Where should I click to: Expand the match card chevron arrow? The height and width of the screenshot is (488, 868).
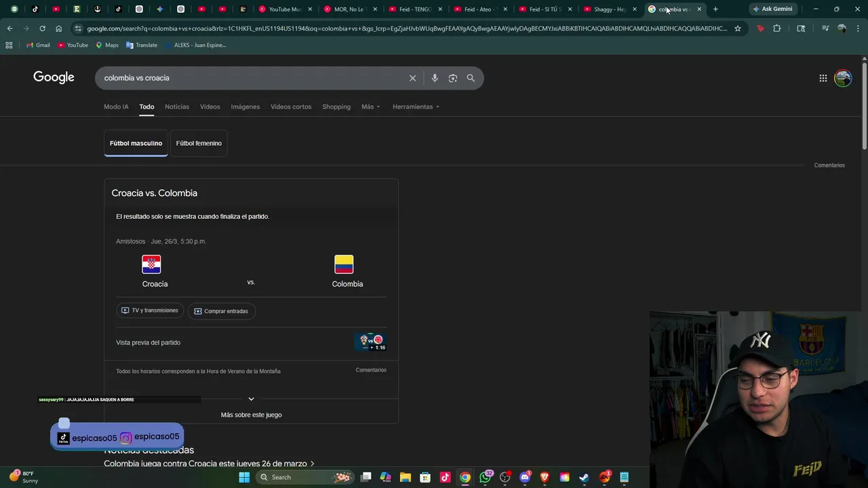click(x=251, y=399)
